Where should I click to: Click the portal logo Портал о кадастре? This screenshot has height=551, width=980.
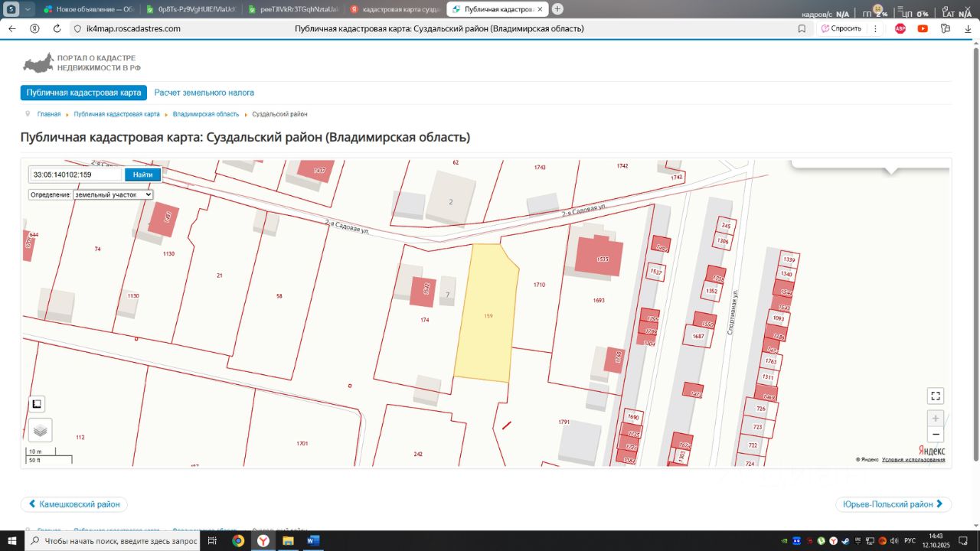coord(82,63)
